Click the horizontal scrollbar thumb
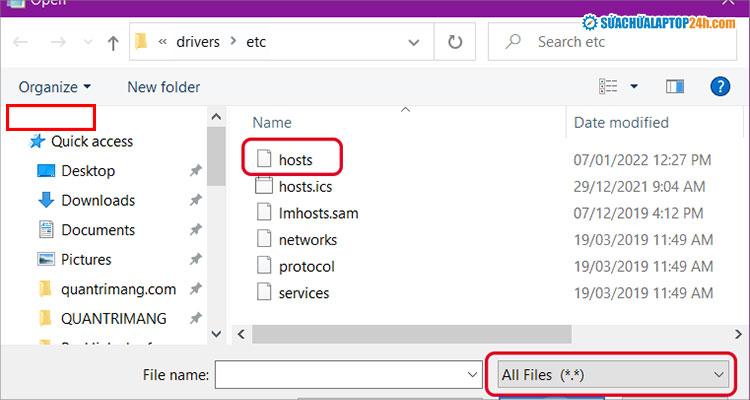The height and width of the screenshot is (400, 750). (411, 334)
